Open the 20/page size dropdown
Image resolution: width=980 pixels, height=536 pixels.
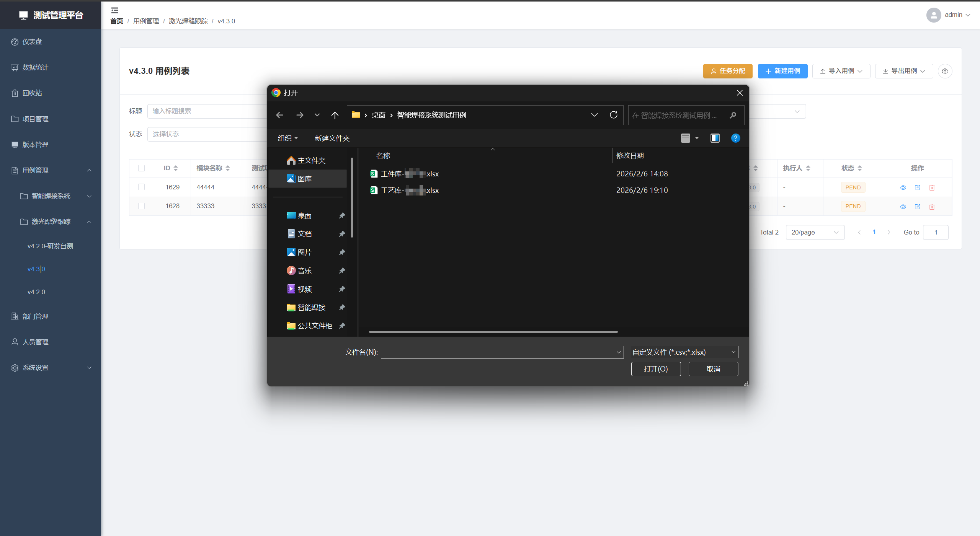pos(815,232)
